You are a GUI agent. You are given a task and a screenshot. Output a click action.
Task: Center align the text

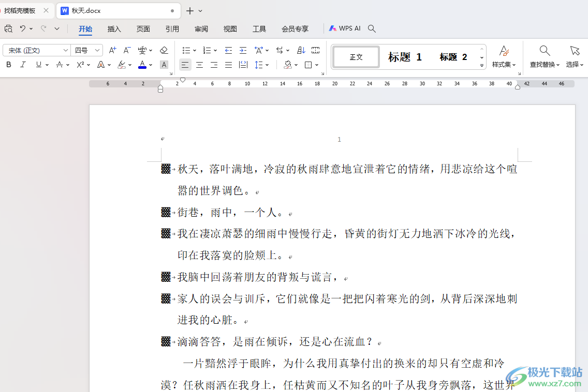click(199, 65)
